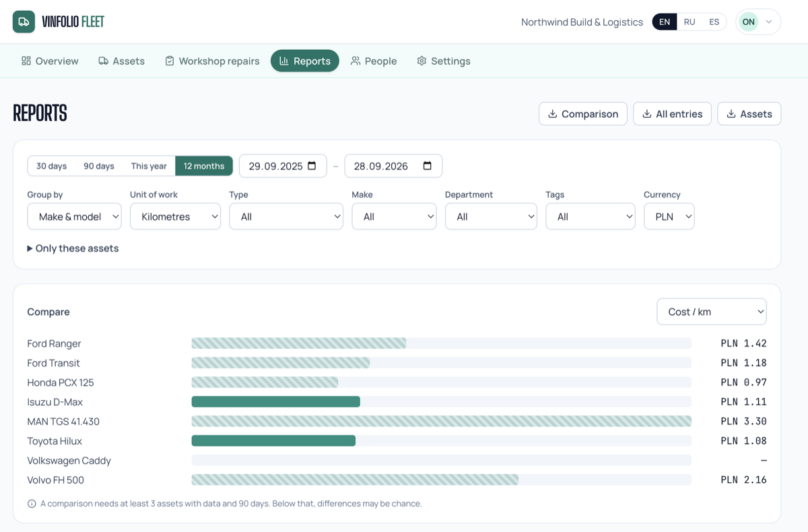The height and width of the screenshot is (532, 808).
Task: Click the download icon on Assets export button
Action: tap(731, 114)
